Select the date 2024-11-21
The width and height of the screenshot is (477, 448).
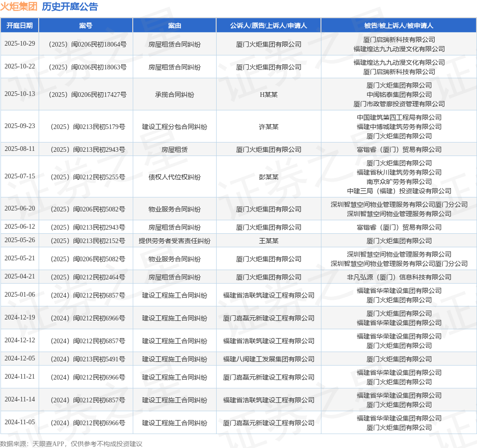[20, 377]
